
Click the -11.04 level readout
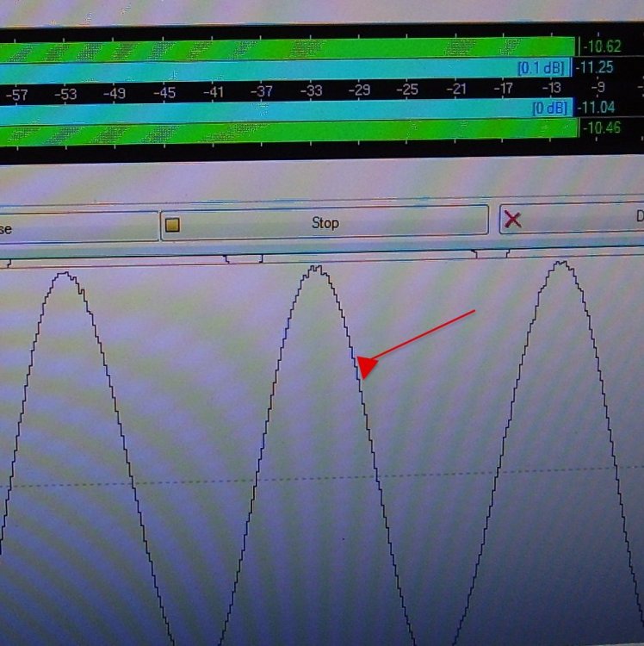click(x=594, y=108)
